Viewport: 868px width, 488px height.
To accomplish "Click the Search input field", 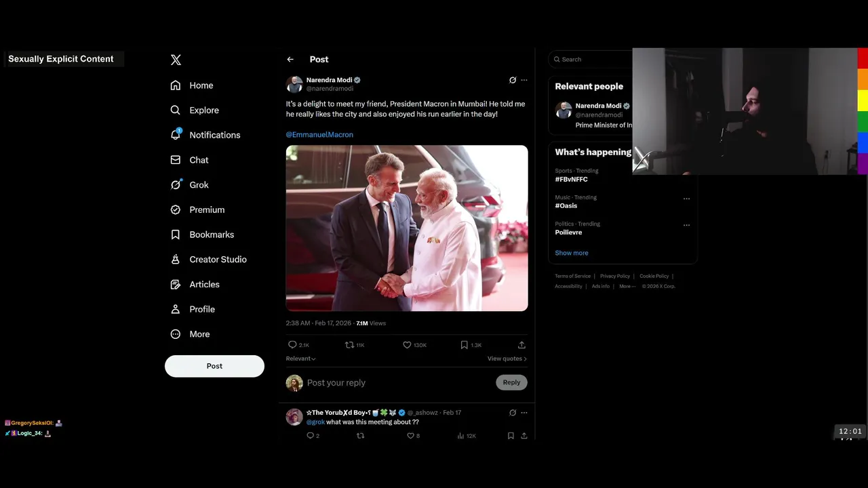I will (591, 60).
